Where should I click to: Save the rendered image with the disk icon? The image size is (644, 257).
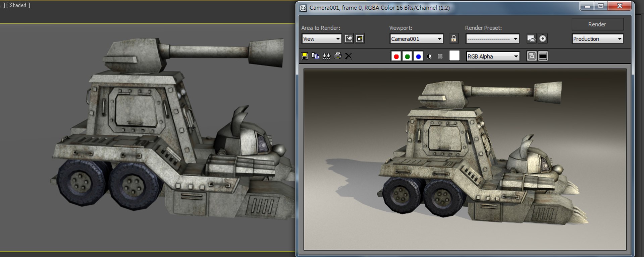pos(305,56)
